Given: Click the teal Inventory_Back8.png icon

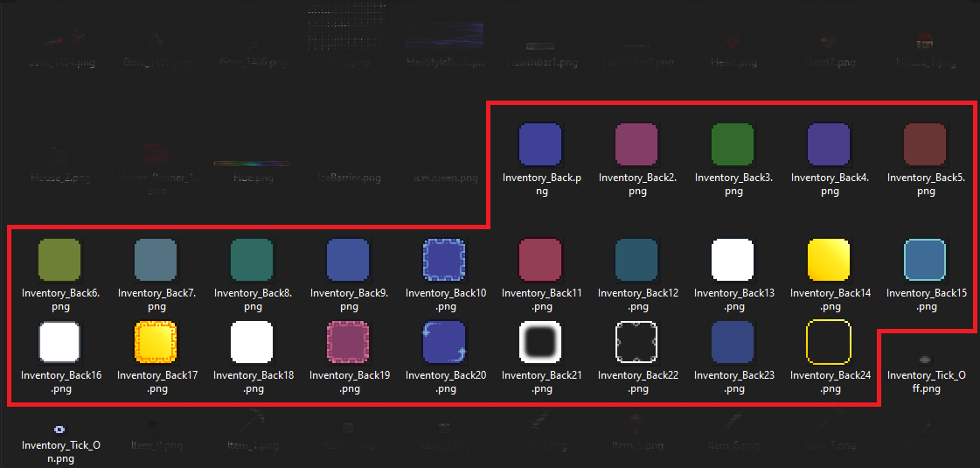Looking at the screenshot, I should [x=252, y=260].
